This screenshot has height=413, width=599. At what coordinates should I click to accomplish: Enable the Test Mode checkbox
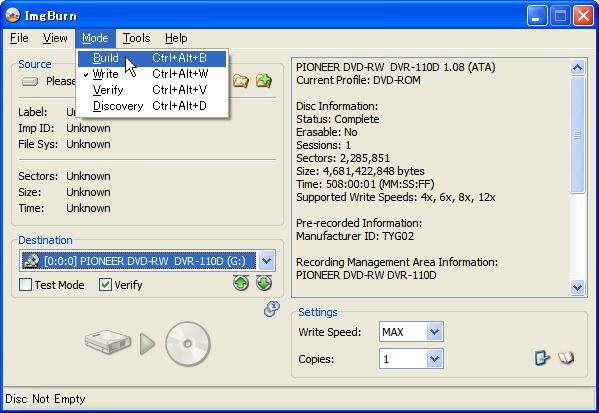click(25, 285)
